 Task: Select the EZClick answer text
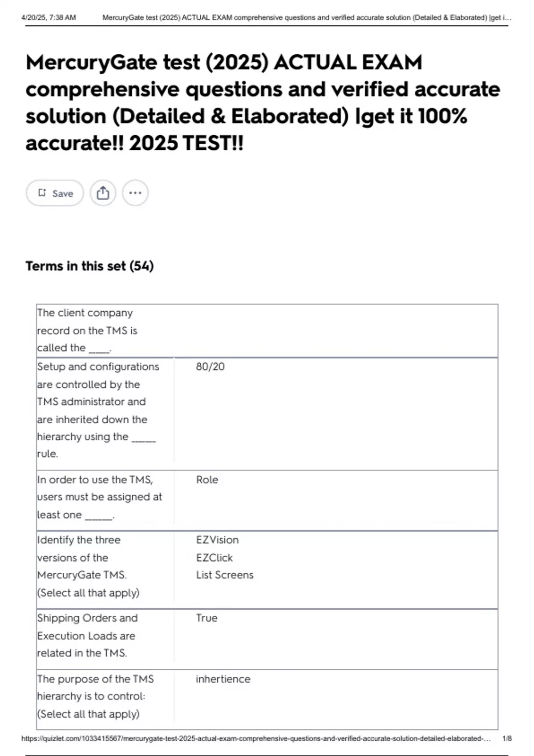pyautogui.click(x=214, y=558)
